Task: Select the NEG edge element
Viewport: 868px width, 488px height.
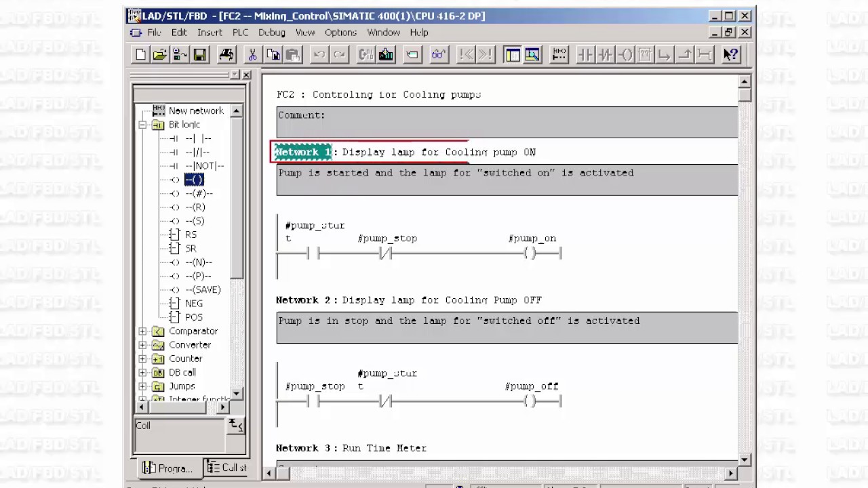Action: coord(194,304)
